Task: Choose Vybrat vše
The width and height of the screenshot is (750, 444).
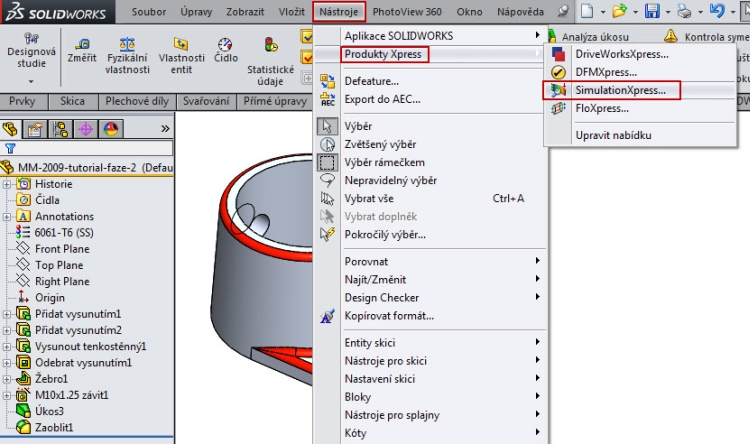Action: tap(369, 199)
